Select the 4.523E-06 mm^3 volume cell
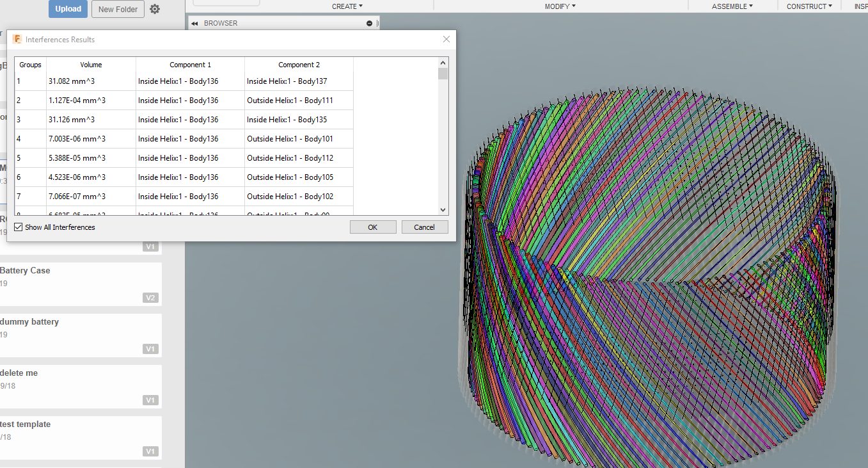Image resolution: width=868 pixels, height=468 pixels. tap(91, 177)
